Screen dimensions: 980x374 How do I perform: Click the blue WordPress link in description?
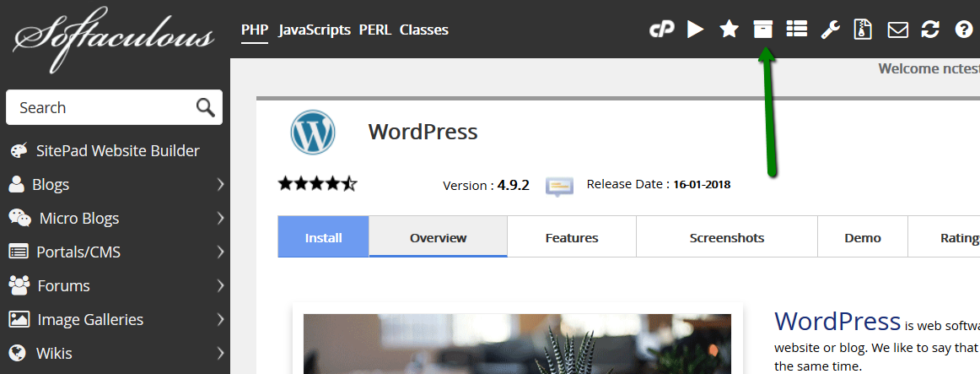pyautogui.click(x=837, y=321)
